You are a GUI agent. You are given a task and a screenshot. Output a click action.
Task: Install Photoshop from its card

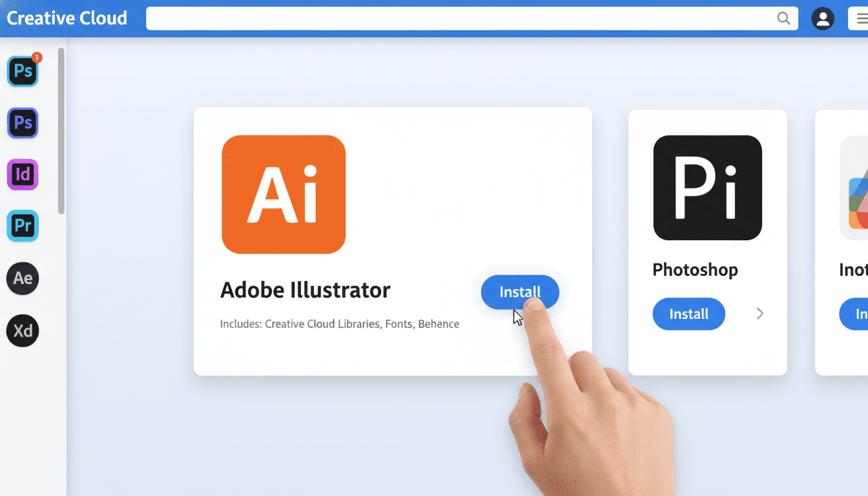[x=688, y=314]
